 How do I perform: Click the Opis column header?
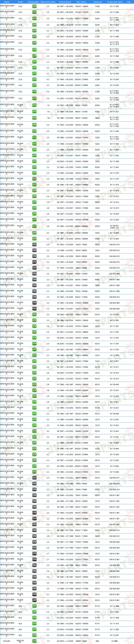pos(129,2)
